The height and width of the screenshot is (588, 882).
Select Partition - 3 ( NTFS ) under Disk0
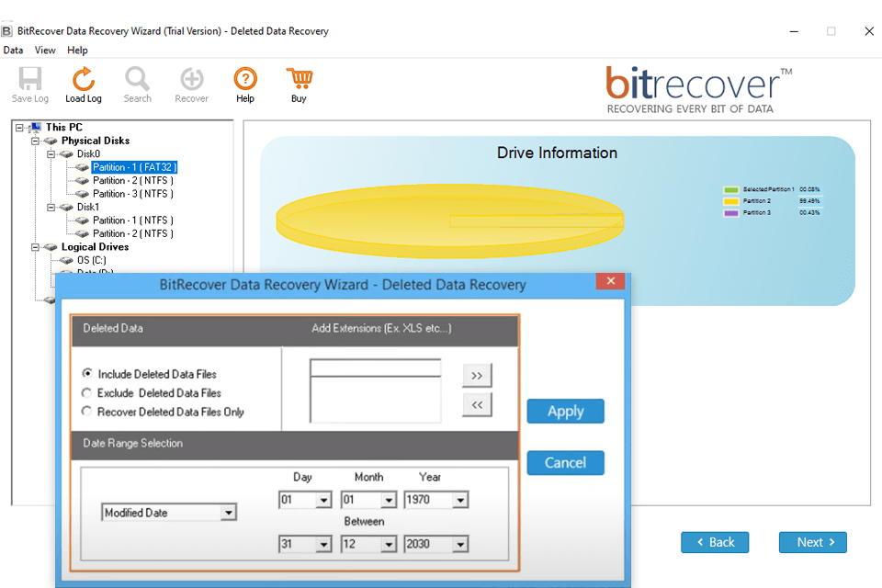click(x=132, y=194)
